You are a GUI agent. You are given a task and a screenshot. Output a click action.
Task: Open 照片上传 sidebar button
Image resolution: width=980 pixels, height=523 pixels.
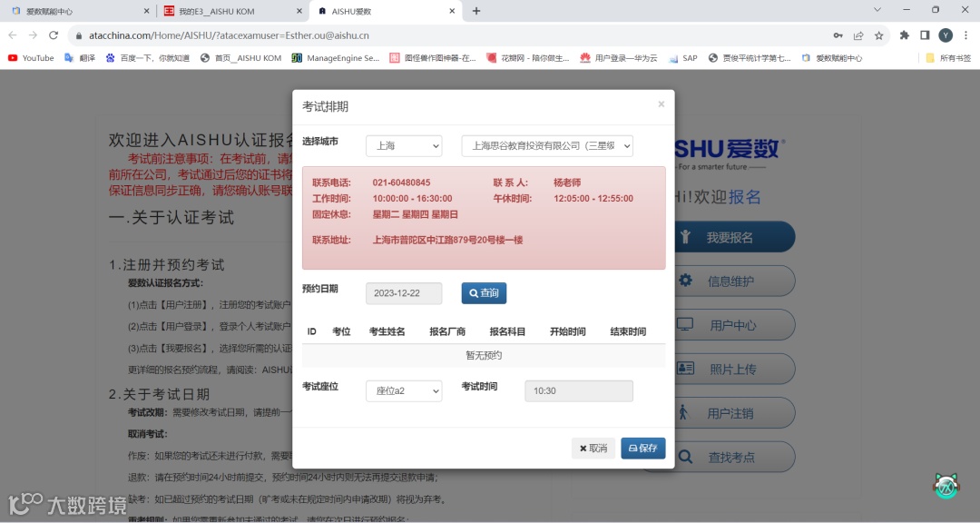730,370
